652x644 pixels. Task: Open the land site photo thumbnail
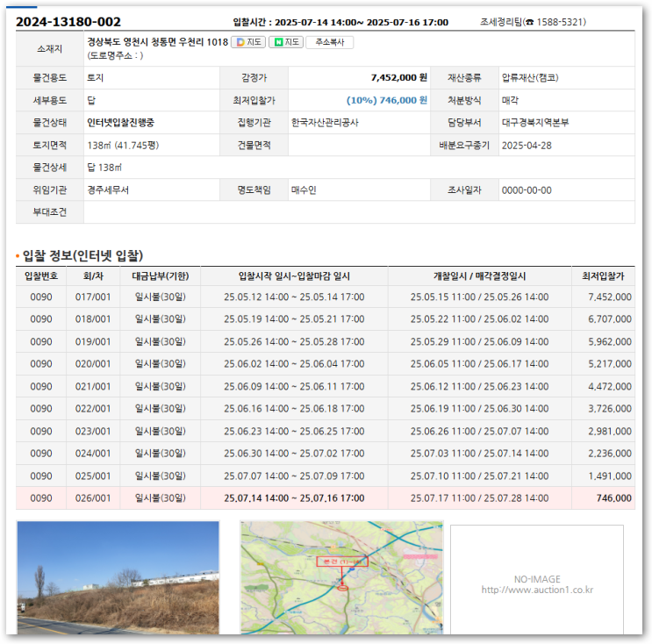(x=118, y=576)
